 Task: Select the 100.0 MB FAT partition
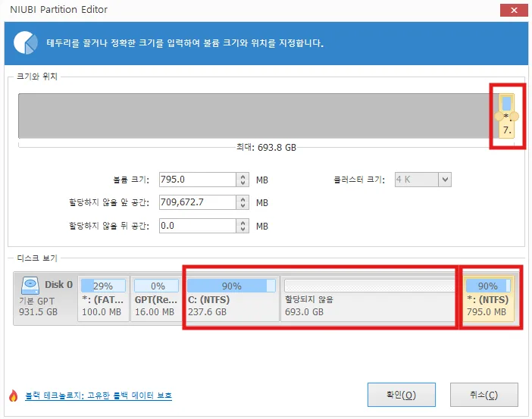(103, 299)
